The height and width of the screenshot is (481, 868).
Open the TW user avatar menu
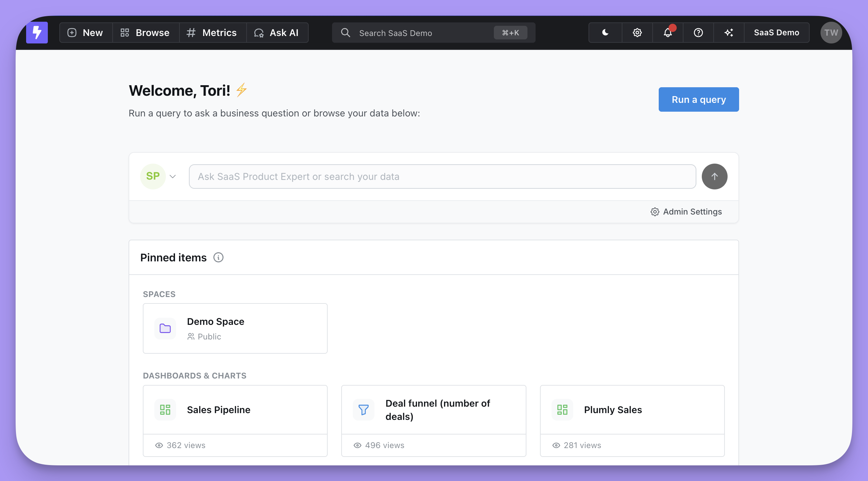tap(831, 33)
